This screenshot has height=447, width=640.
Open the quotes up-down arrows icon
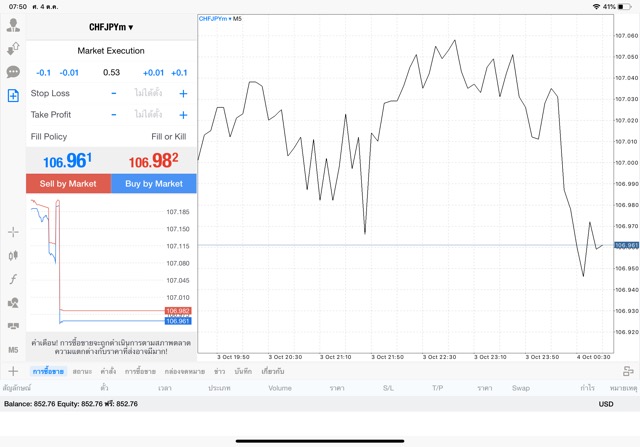(x=13, y=49)
